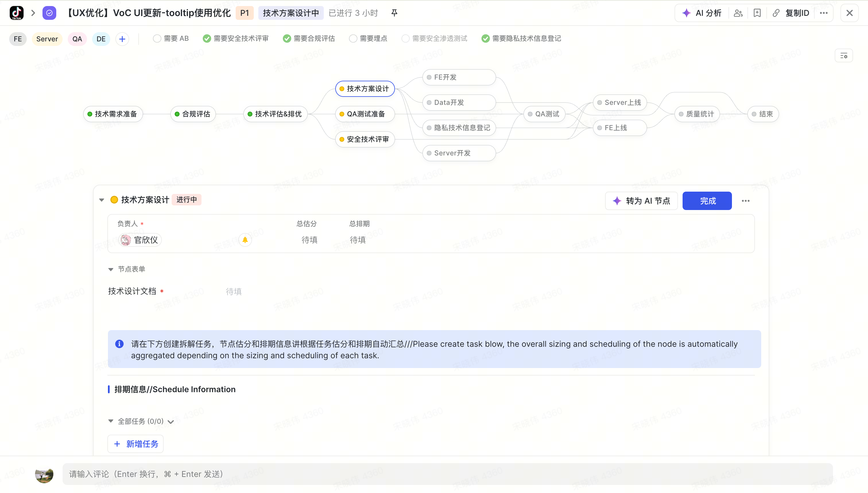Click 排期信息//Schedule Information heading
The height and width of the screenshot is (493, 868).
[175, 389]
